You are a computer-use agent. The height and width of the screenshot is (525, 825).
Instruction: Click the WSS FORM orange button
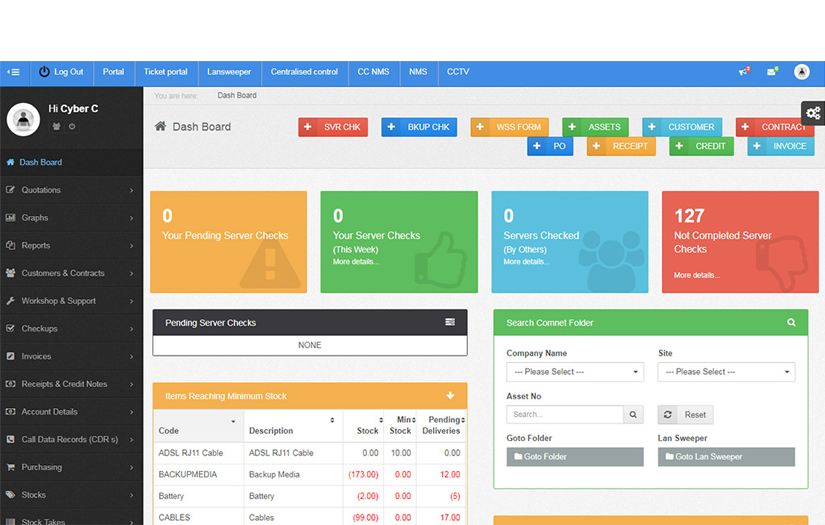click(x=509, y=127)
